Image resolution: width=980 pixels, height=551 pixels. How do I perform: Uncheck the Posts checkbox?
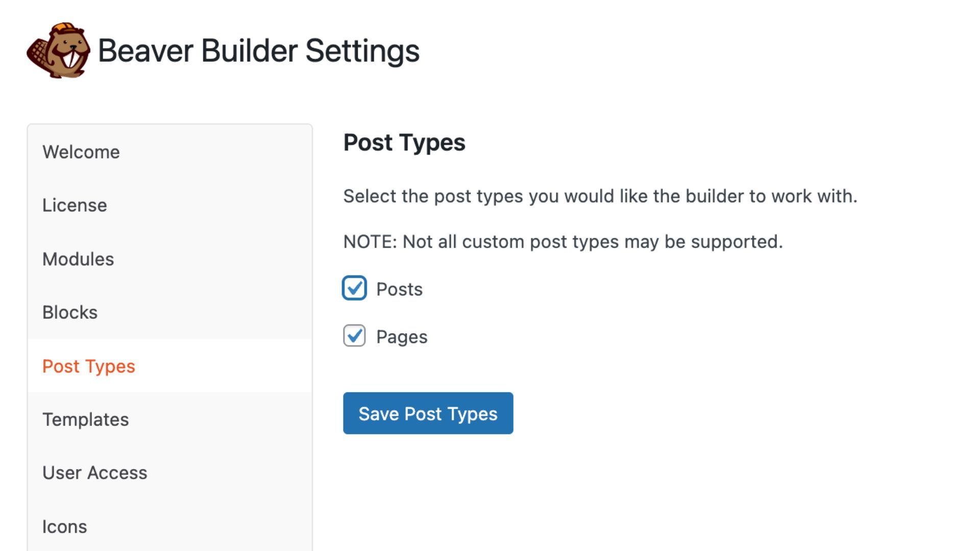(354, 288)
